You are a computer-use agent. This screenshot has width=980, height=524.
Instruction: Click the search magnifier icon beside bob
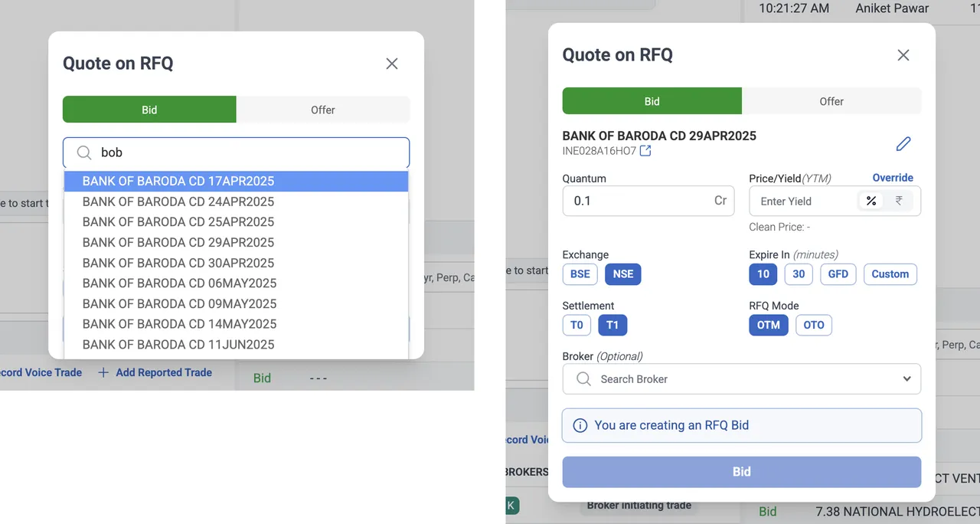tap(84, 152)
